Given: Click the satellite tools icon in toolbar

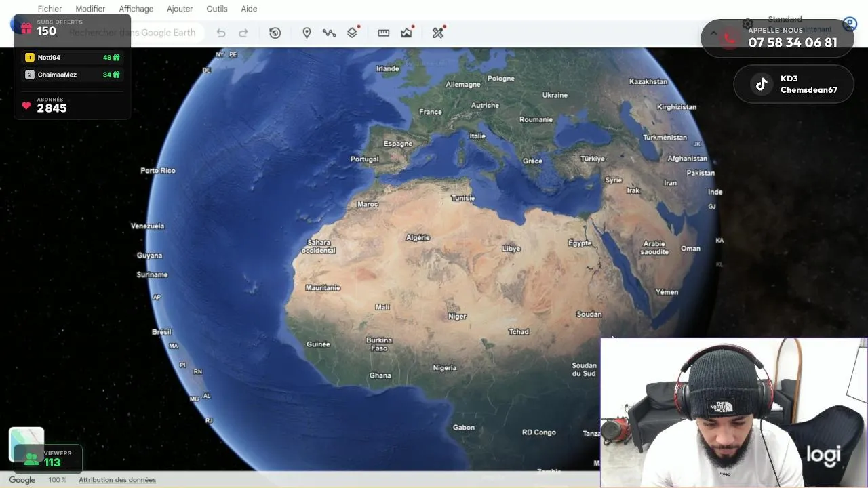Looking at the screenshot, I should pyautogui.click(x=438, y=33).
